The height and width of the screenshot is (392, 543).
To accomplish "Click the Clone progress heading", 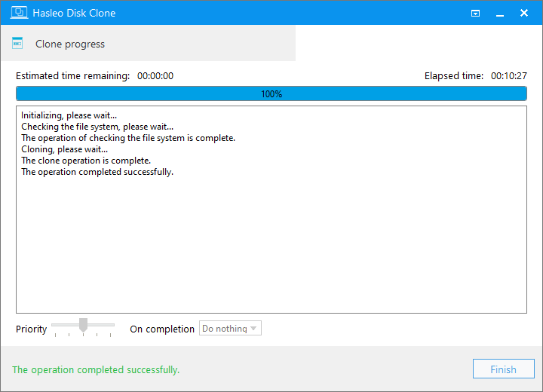I will (x=70, y=44).
